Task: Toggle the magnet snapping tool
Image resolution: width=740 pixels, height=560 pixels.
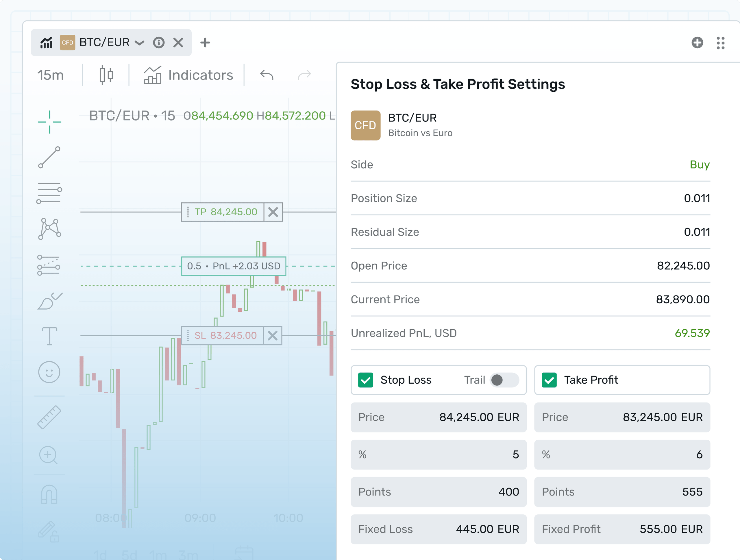Action: (49, 494)
